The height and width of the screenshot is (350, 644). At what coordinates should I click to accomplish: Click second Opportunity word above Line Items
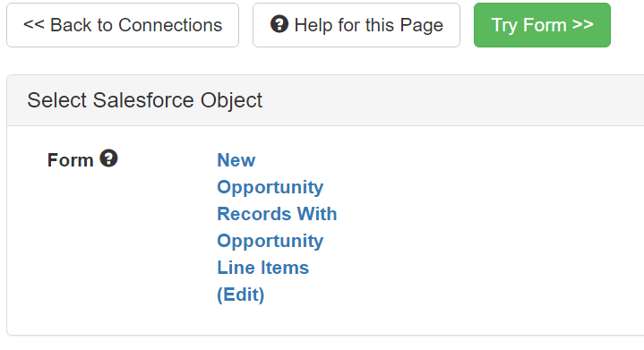coord(270,242)
